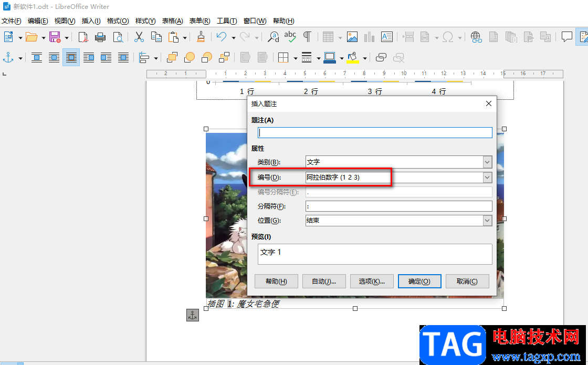Open dropdown arrow next to Paste icon

tap(185, 38)
